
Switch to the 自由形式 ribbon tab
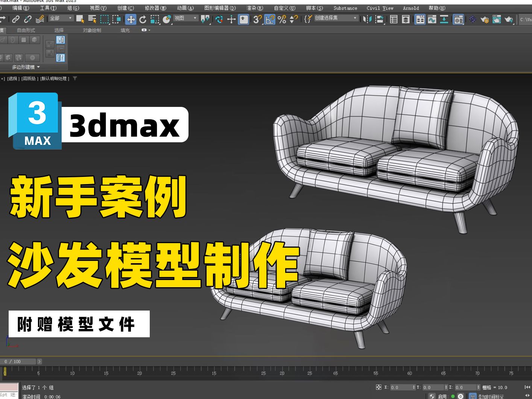point(26,30)
